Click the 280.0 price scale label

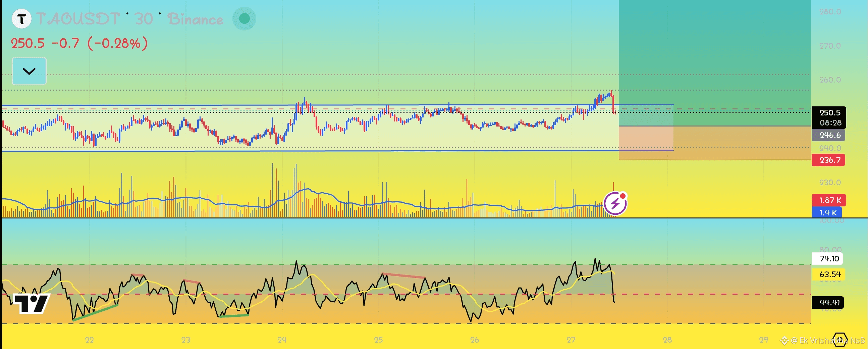point(830,12)
